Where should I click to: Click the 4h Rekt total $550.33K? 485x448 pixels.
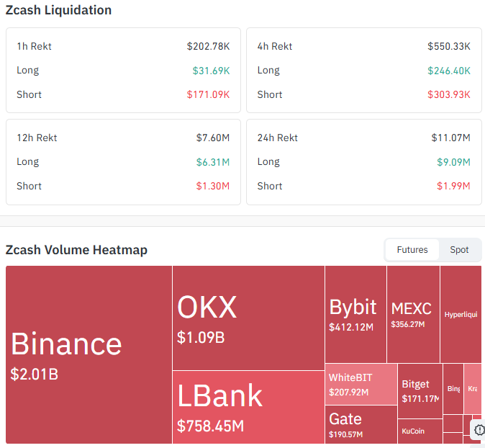point(449,46)
